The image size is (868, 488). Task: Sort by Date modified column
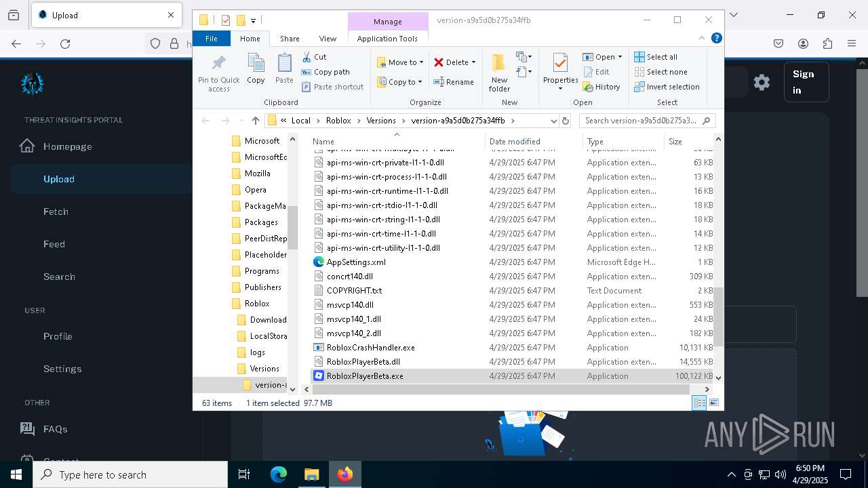click(534, 142)
